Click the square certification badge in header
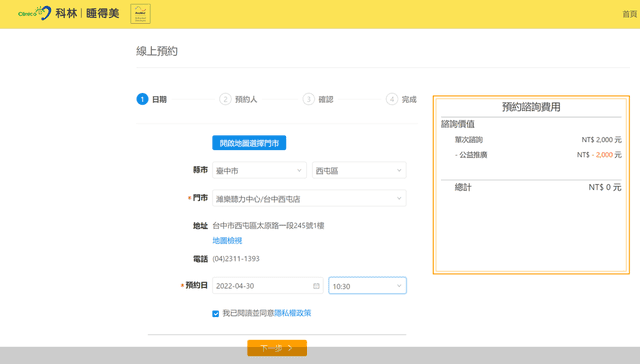Image resolution: width=640 pixels, height=364 pixels. 140,14
